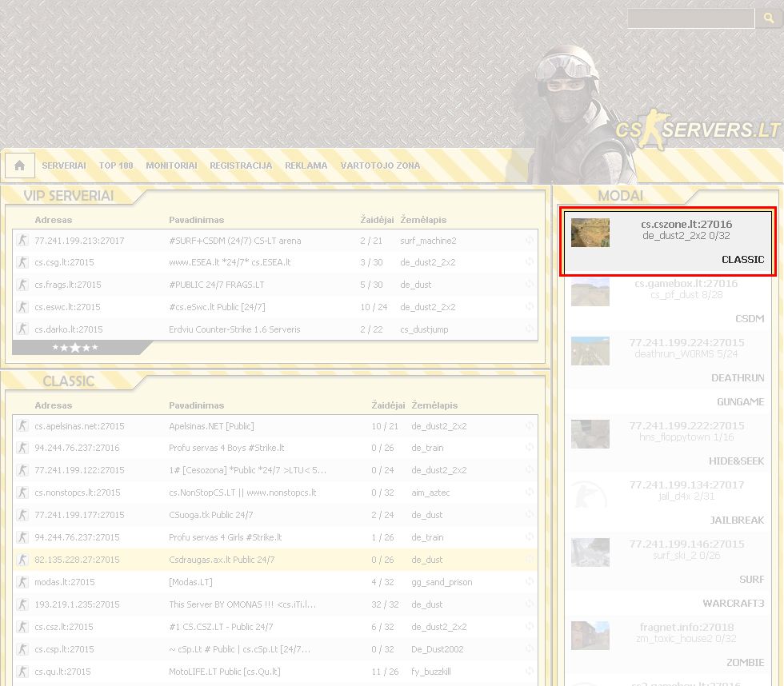784x686 pixels.
Task: Click the cs_pf_dust map thumbnail
Action: tap(590, 292)
